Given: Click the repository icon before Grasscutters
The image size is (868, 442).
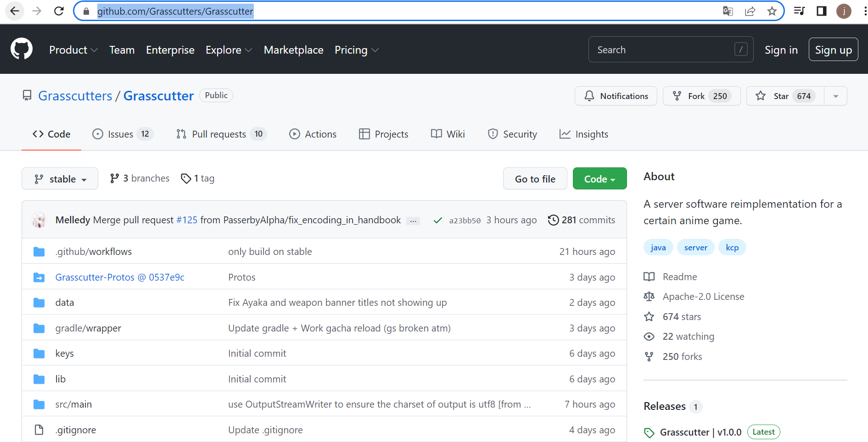Looking at the screenshot, I should click(27, 95).
